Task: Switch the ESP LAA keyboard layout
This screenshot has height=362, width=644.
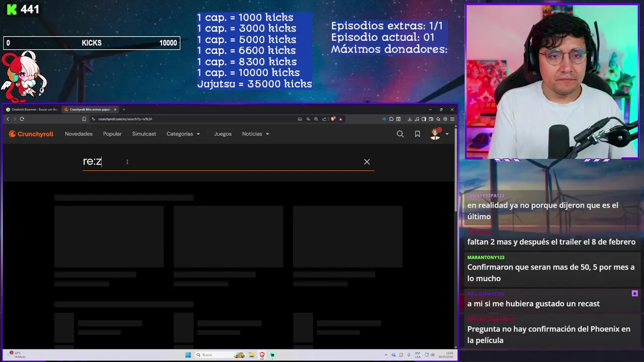Action: point(418,355)
